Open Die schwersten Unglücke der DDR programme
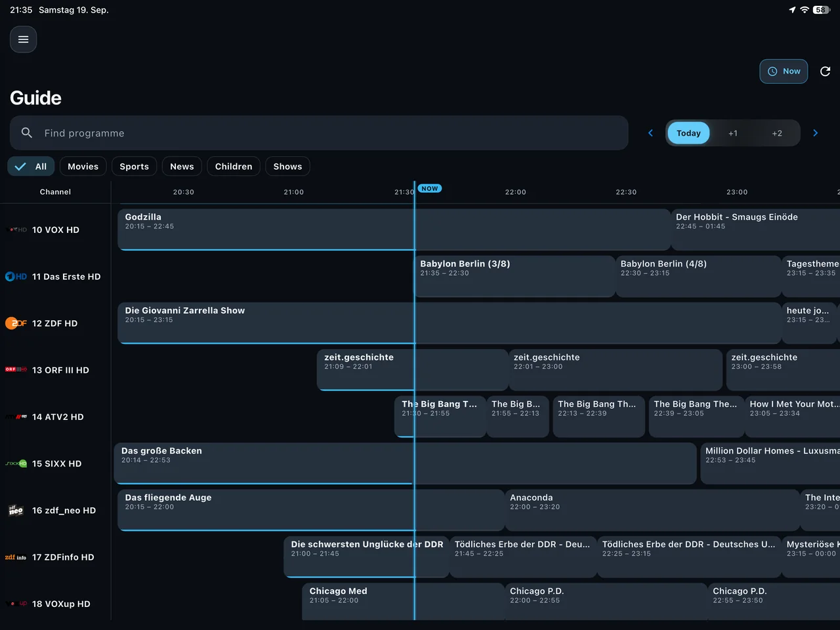The height and width of the screenshot is (630, 840). (367, 557)
